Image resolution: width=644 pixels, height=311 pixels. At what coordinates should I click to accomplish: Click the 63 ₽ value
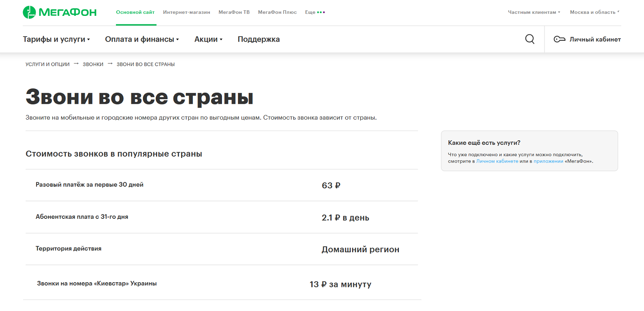point(331,186)
